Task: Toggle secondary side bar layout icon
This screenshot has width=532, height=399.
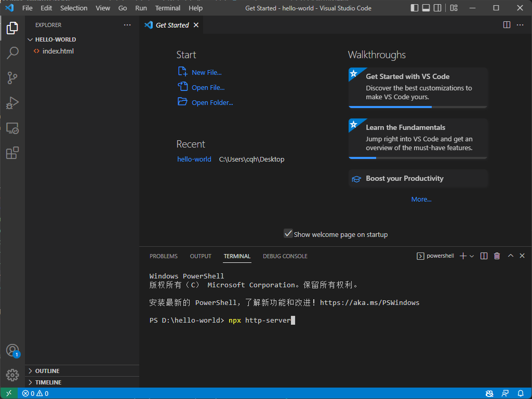Action: (437, 8)
